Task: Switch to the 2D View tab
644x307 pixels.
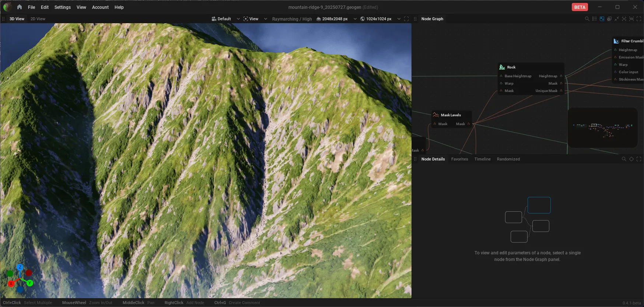Action: pyautogui.click(x=38, y=19)
